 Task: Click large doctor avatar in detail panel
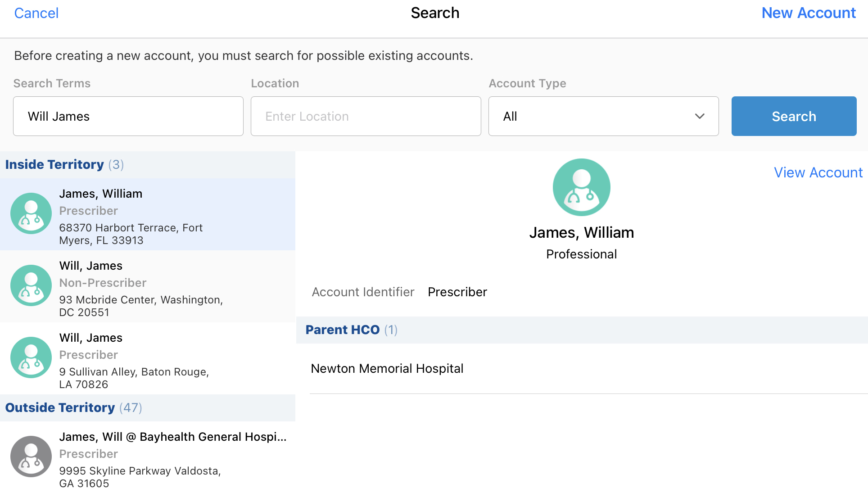581,187
